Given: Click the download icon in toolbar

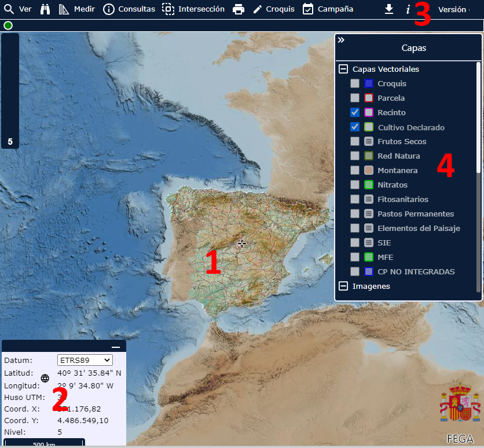Looking at the screenshot, I should tap(389, 9).
